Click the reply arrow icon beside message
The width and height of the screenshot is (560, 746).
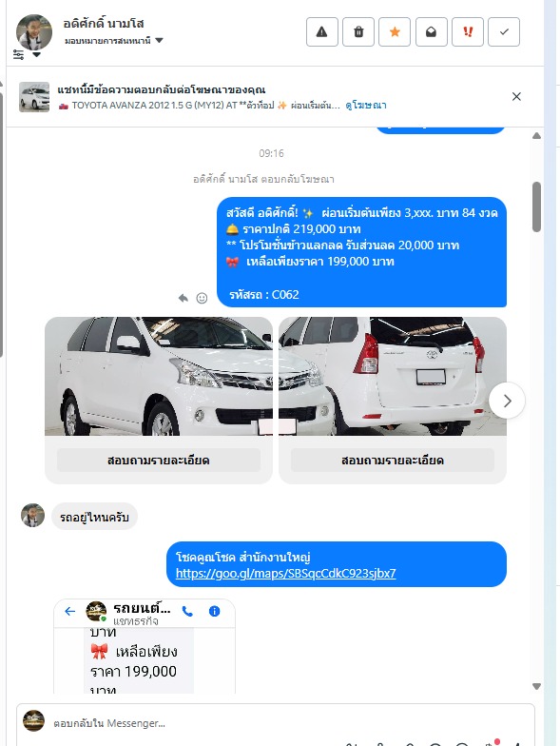tap(183, 299)
